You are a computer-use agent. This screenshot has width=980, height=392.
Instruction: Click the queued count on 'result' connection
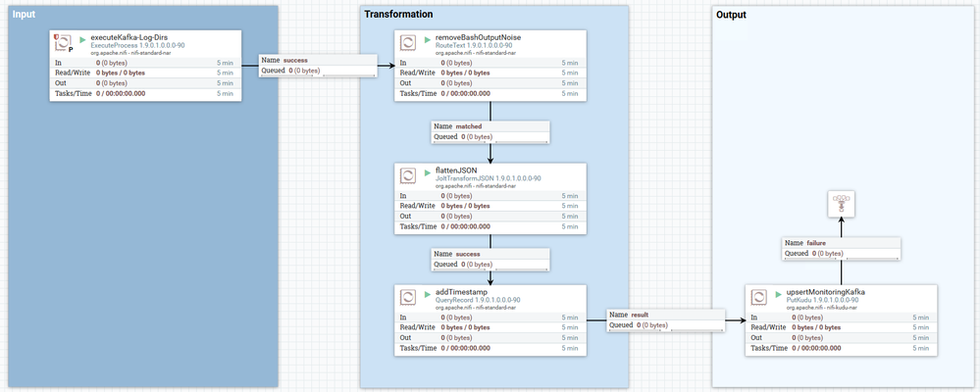652,325
